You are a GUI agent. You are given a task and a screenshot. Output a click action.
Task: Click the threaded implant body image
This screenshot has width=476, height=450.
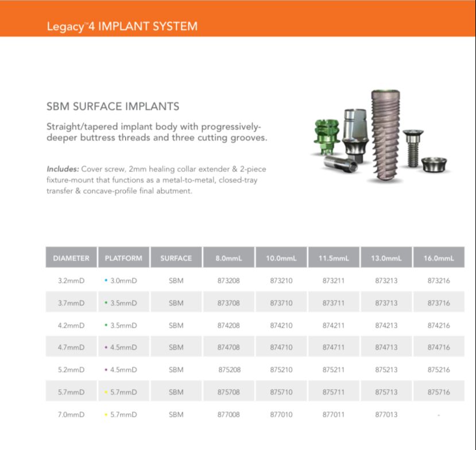tap(386, 136)
